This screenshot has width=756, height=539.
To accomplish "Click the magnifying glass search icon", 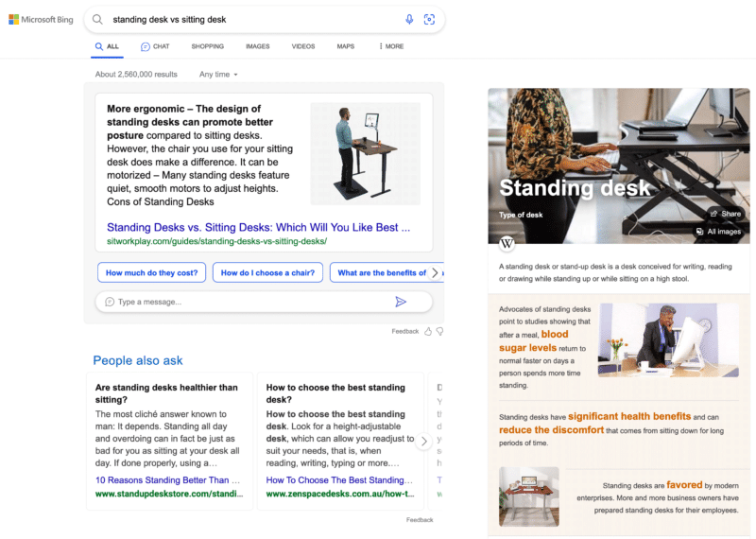I will (x=97, y=19).
